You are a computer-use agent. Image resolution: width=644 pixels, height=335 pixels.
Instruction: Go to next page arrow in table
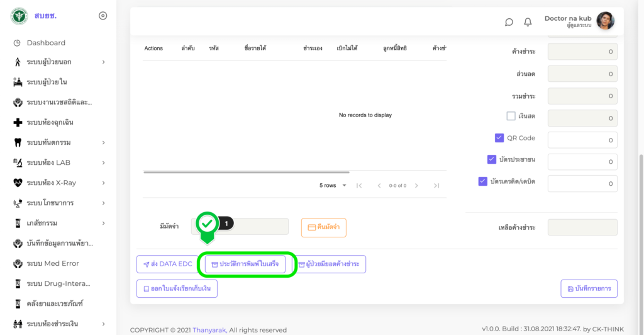(416, 186)
